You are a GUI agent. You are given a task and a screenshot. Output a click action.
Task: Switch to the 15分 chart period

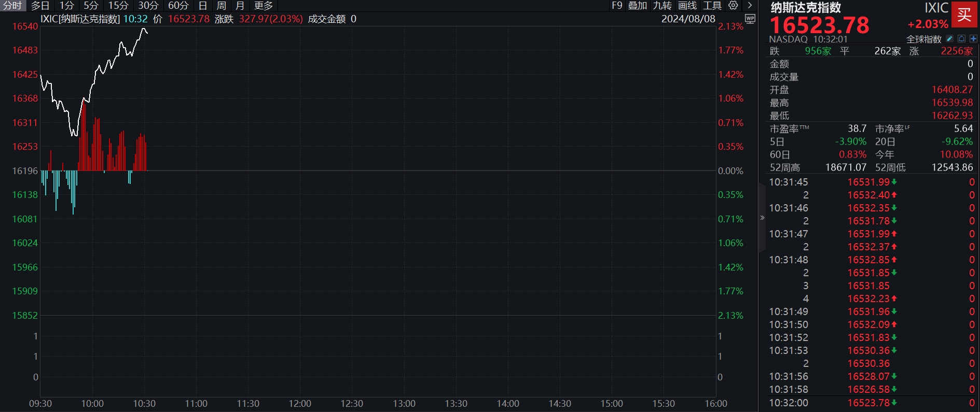118,6
